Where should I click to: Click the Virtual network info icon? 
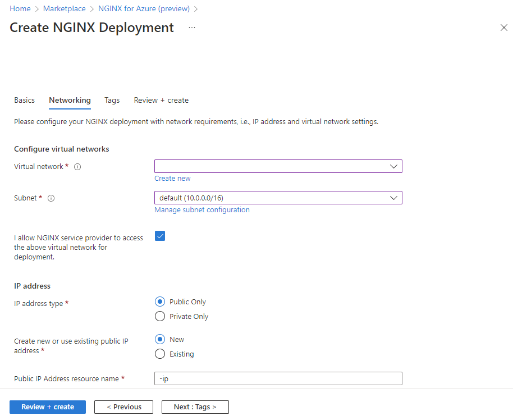77,167
